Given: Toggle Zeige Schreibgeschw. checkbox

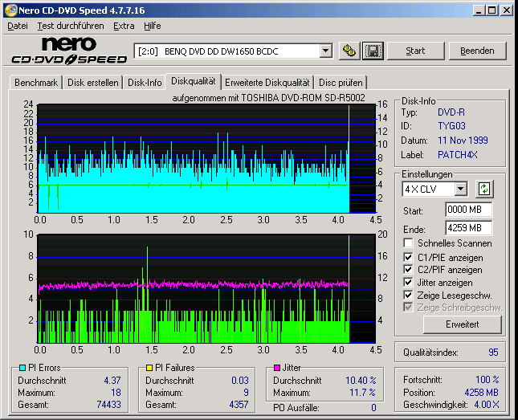Looking at the screenshot, I should (x=408, y=308).
